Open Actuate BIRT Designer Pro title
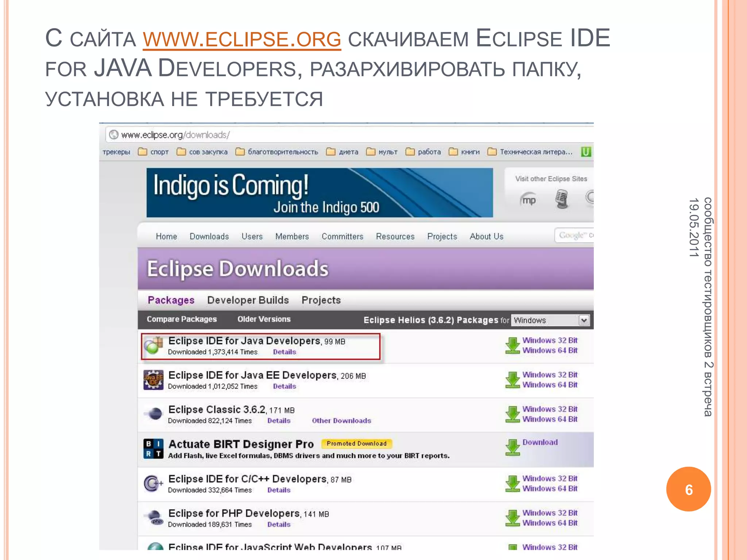This screenshot has height=560, width=747. pyautogui.click(x=241, y=444)
